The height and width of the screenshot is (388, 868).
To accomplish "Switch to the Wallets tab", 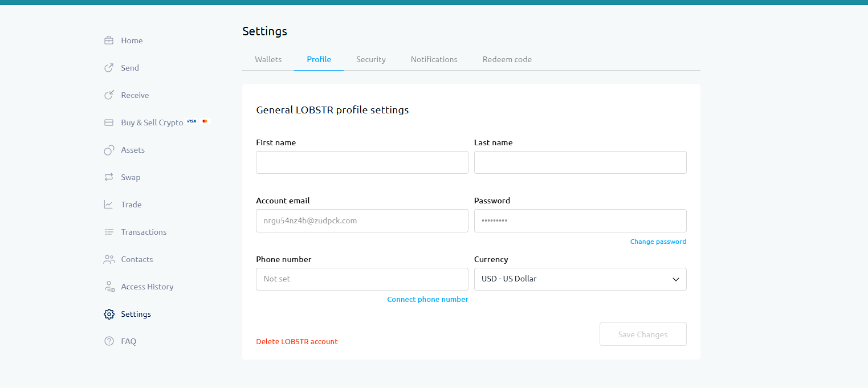I will coord(267,59).
